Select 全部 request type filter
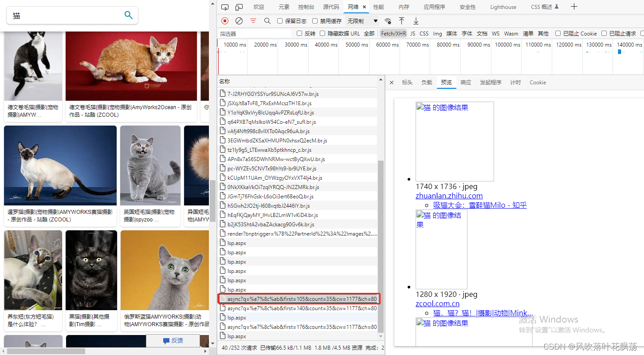Viewport: 644px width, 355px height. [369, 33]
